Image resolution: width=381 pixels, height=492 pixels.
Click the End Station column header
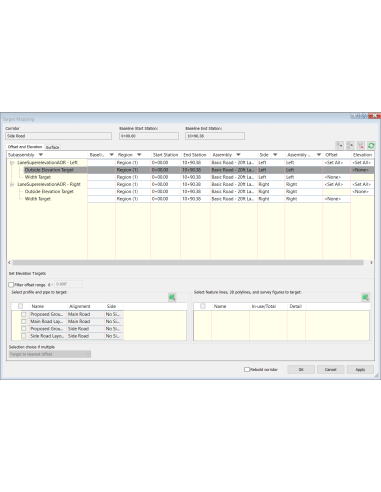pyautogui.click(x=195, y=155)
